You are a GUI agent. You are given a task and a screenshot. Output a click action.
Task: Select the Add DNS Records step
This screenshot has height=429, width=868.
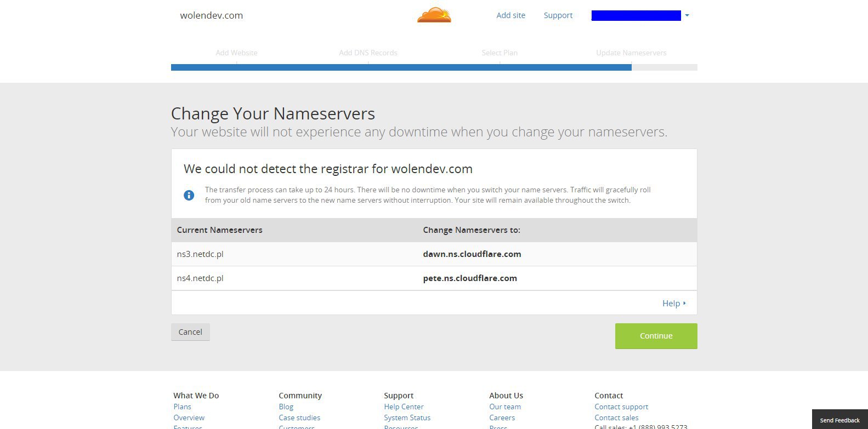tap(368, 53)
